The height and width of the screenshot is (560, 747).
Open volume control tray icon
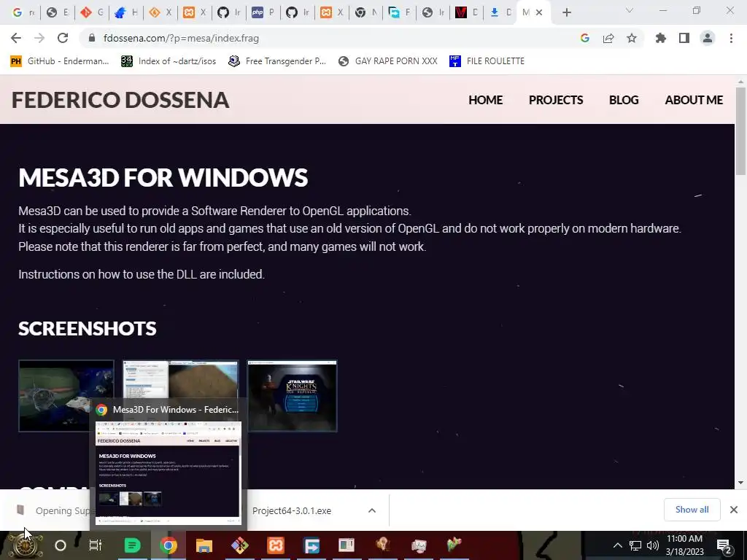[x=653, y=545]
